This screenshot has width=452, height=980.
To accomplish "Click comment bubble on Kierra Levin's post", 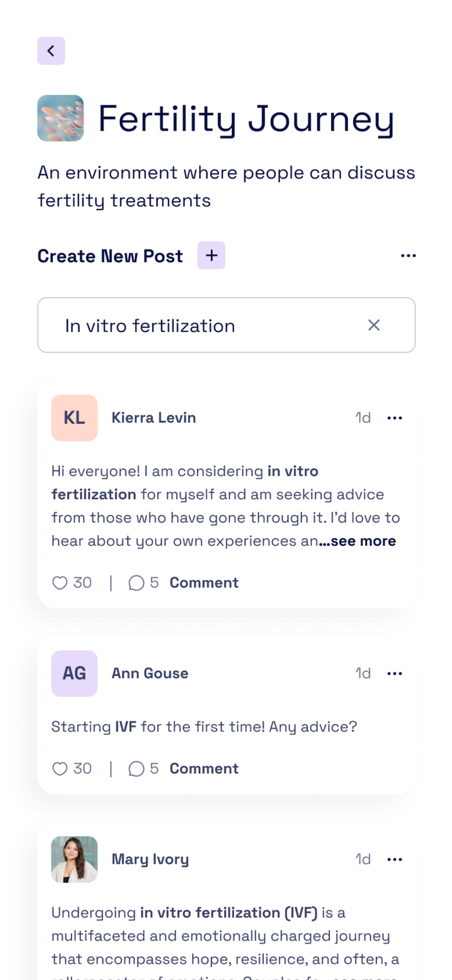I will pyautogui.click(x=136, y=583).
